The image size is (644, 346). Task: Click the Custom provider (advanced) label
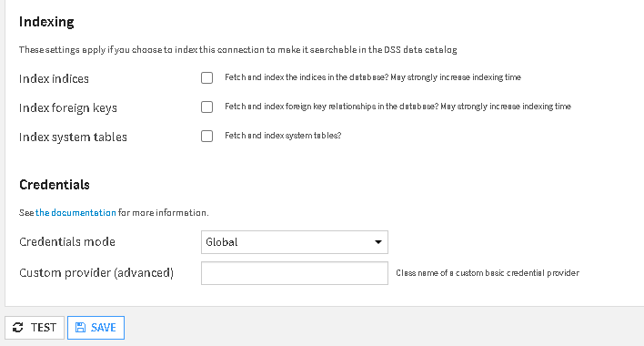96,273
